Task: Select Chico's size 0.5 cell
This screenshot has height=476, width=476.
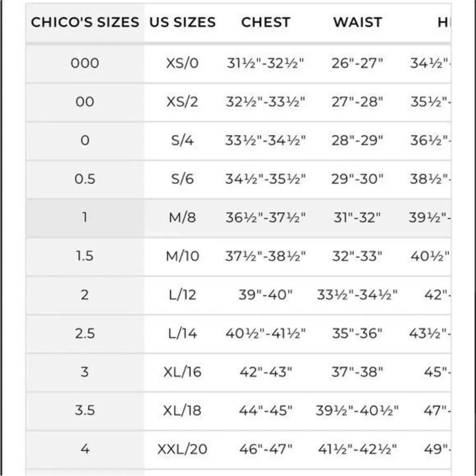Action: click(x=85, y=179)
